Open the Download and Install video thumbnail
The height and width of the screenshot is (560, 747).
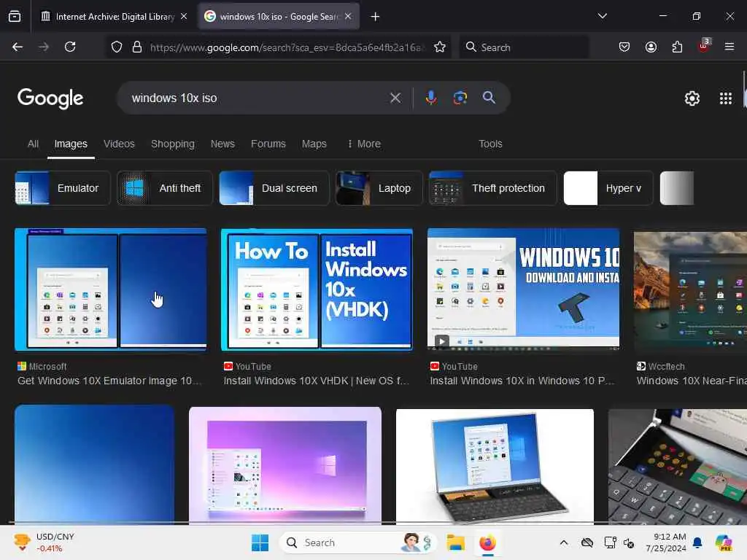523,289
